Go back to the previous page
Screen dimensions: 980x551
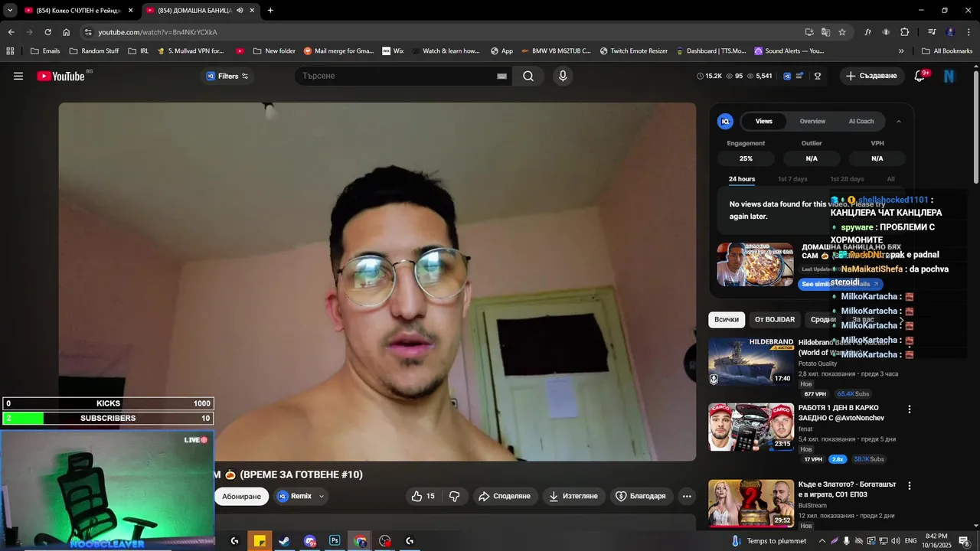11,32
